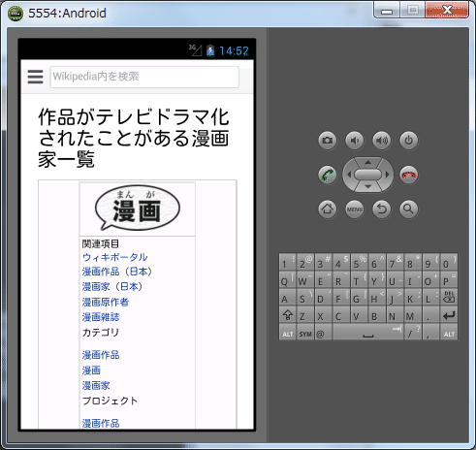Click the keyboard DEL key
This screenshot has height=450, width=476.
(x=449, y=297)
